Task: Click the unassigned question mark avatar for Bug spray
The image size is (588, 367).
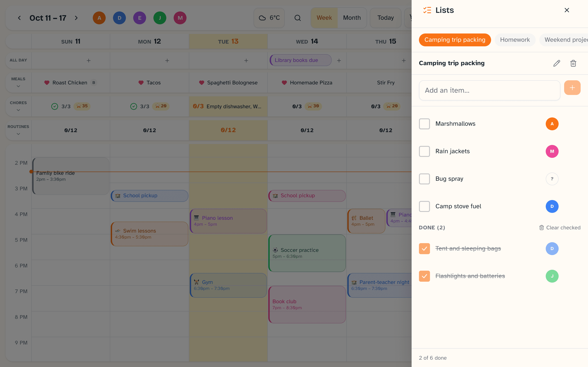Action: tap(552, 179)
